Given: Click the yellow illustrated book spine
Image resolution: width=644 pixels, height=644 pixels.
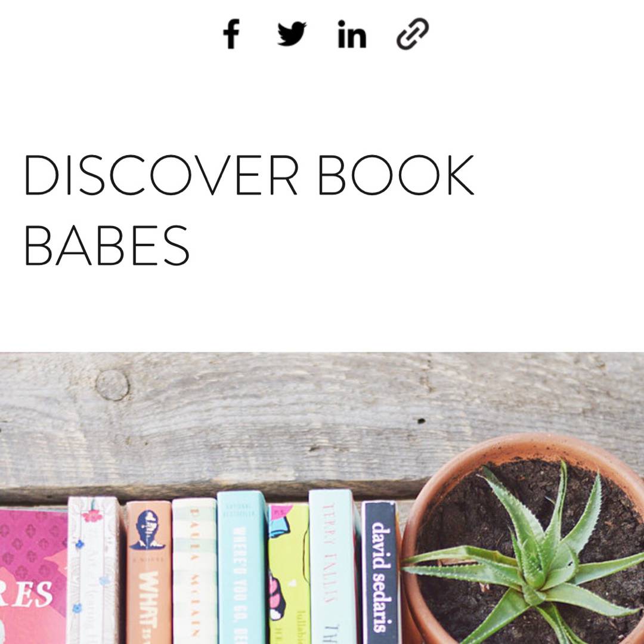Looking at the screenshot, I should pos(289,574).
